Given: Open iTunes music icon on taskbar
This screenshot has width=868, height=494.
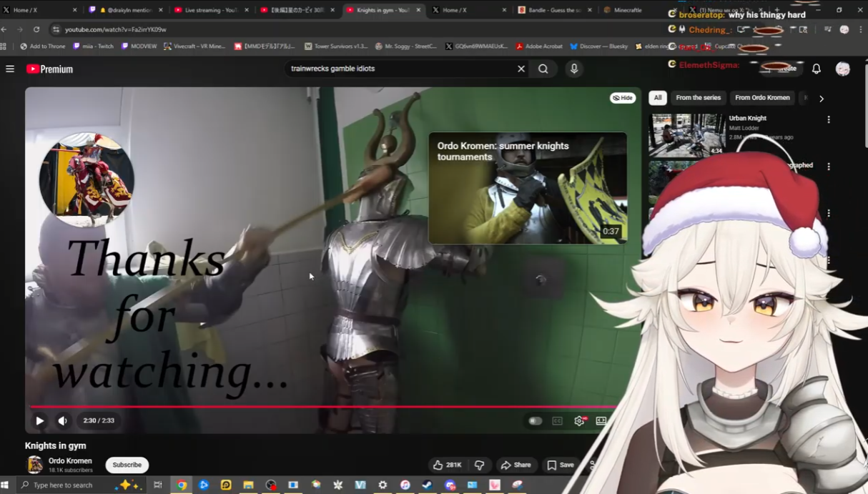Looking at the screenshot, I should tap(405, 485).
